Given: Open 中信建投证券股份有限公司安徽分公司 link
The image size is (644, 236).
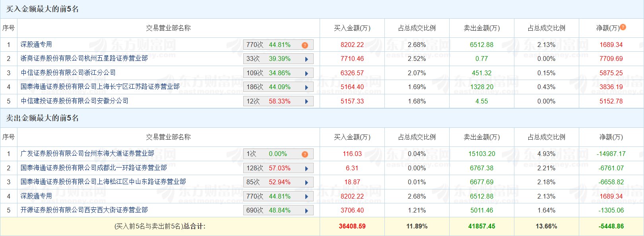Looking at the screenshot, I should (74, 101).
